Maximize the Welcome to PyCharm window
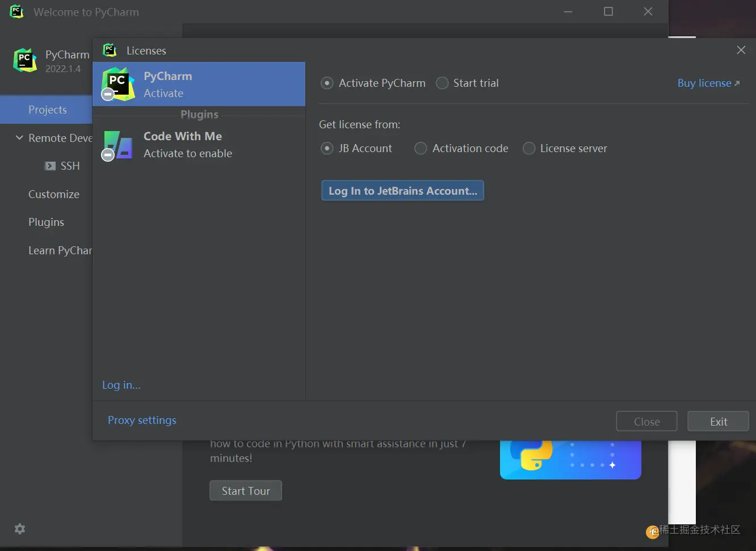The image size is (756, 551). click(x=608, y=11)
